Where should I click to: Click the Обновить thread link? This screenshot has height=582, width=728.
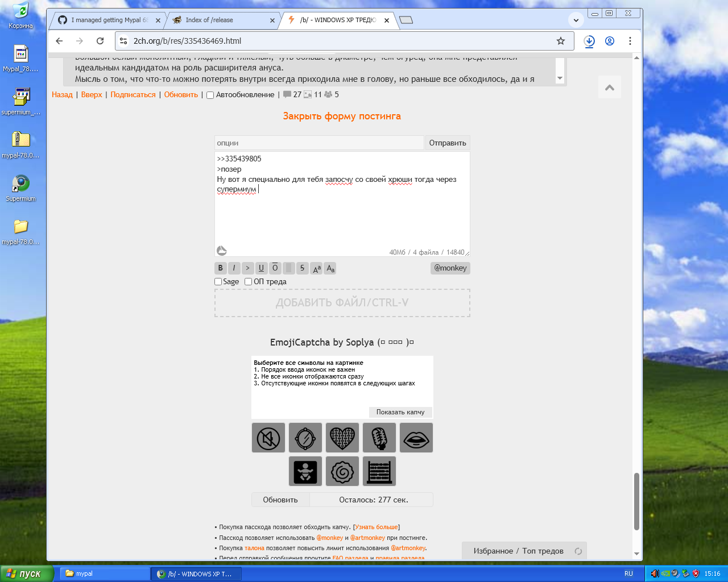[181, 95]
